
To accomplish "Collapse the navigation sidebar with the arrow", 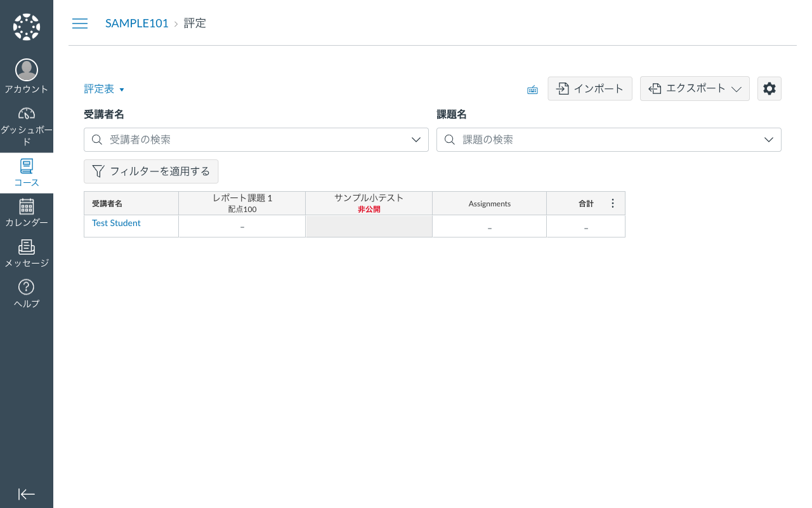I will [x=26, y=494].
